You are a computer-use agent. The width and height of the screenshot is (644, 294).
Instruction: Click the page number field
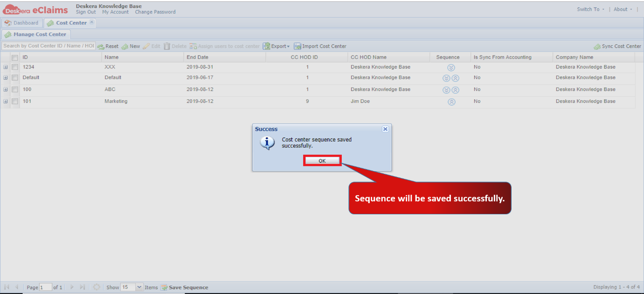pos(46,287)
